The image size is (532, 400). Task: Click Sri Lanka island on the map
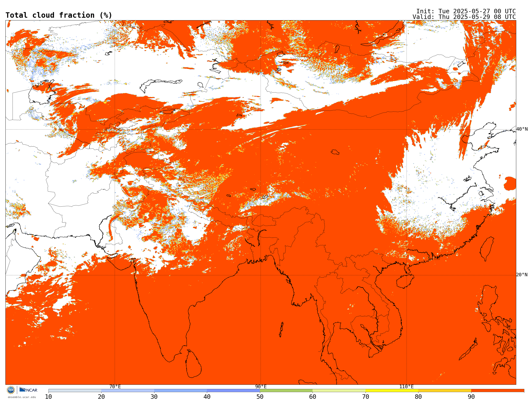pyautogui.click(x=194, y=364)
